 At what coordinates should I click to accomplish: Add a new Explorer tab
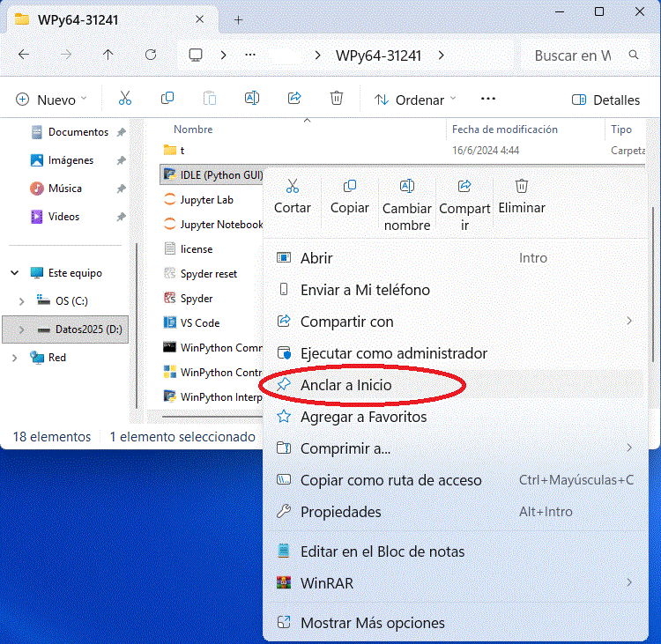(238, 19)
